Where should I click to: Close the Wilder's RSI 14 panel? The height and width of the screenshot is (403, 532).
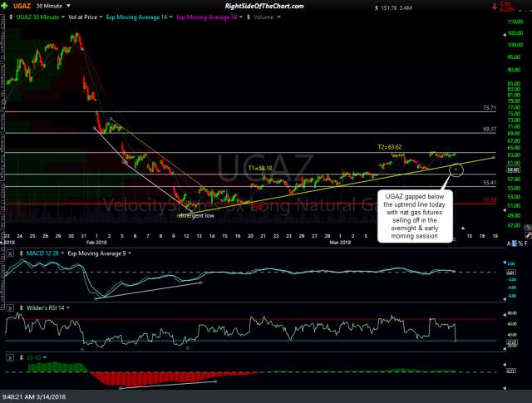9,308
